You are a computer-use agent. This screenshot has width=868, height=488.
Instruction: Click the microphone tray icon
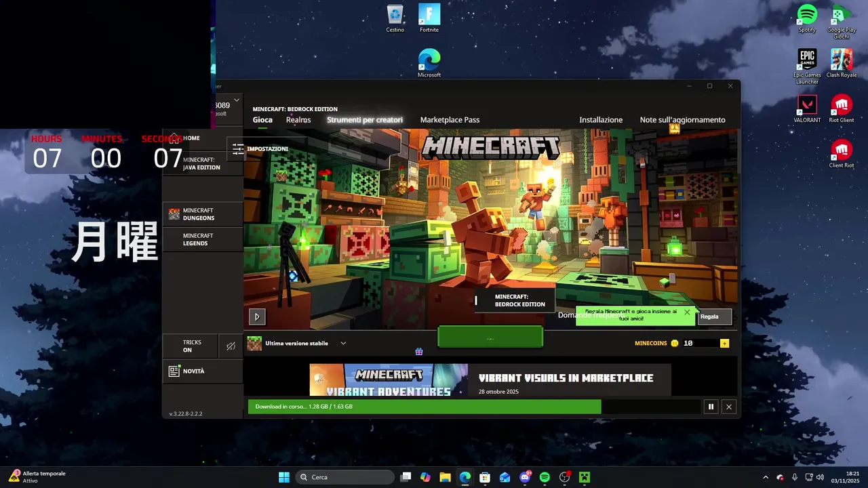tap(795, 477)
